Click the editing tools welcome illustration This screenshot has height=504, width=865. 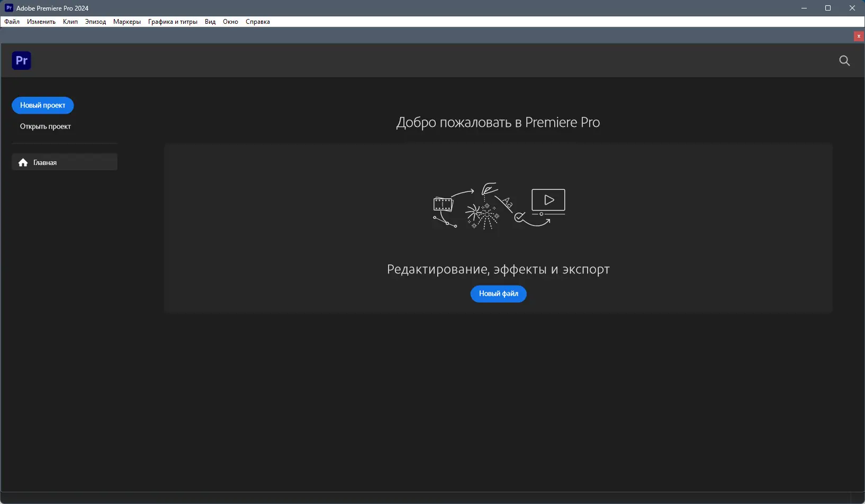(498, 207)
